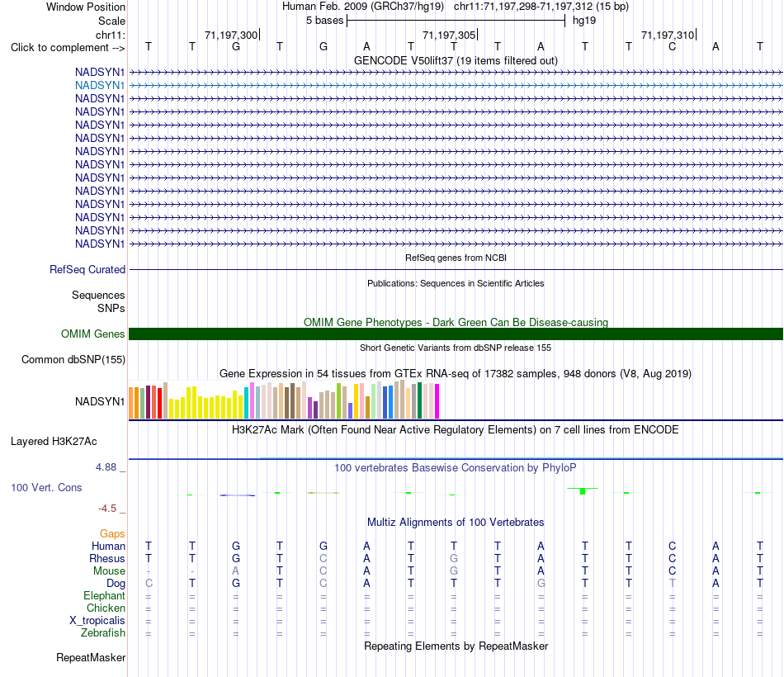This screenshot has height=677, width=784.
Task: Click 'RefSeq genes from NCBI' track title
Action: click(x=456, y=258)
